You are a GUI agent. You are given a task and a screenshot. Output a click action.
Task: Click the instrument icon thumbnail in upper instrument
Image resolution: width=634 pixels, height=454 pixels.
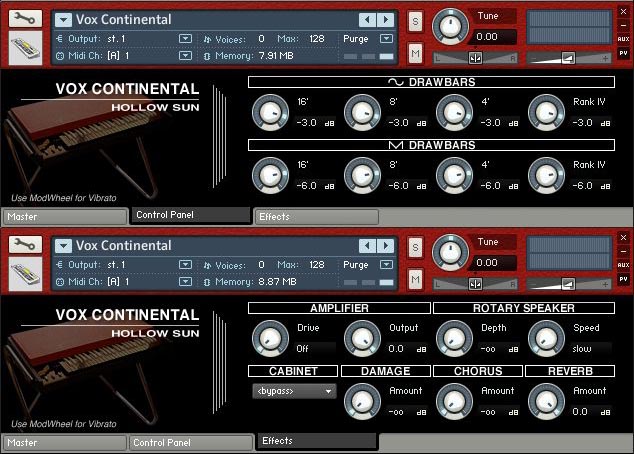point(25,48)
